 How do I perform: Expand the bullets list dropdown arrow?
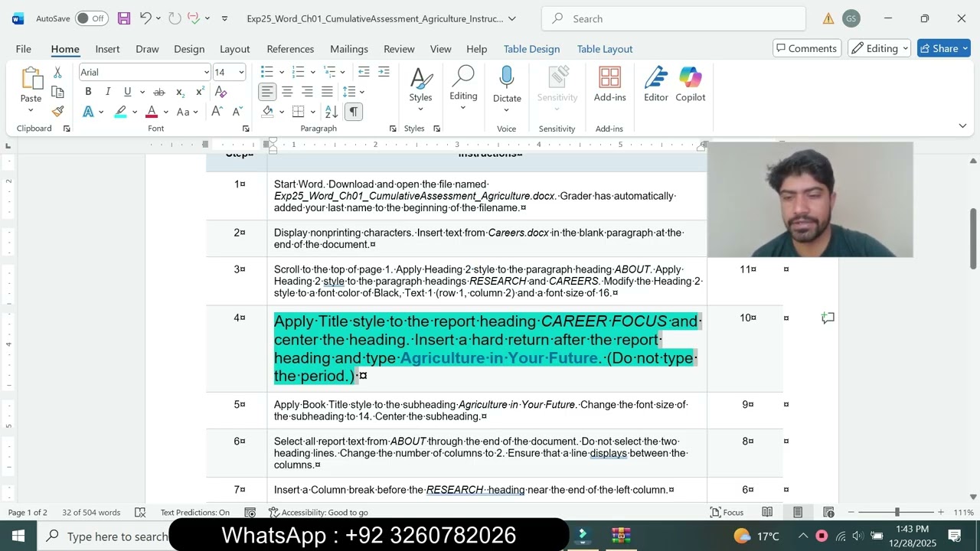click(281, 72)
